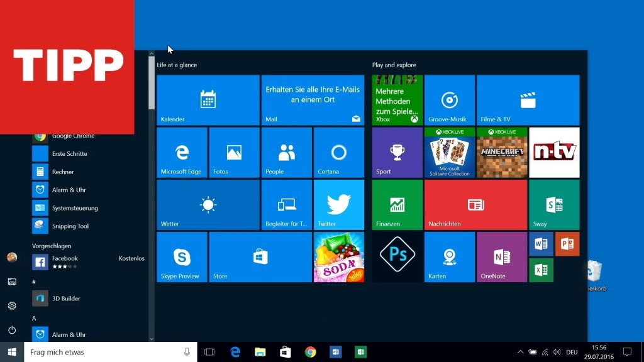This screenshot has height=362, width=644.
Task: Open Groove-Musik tile
Action: point(449,100)
